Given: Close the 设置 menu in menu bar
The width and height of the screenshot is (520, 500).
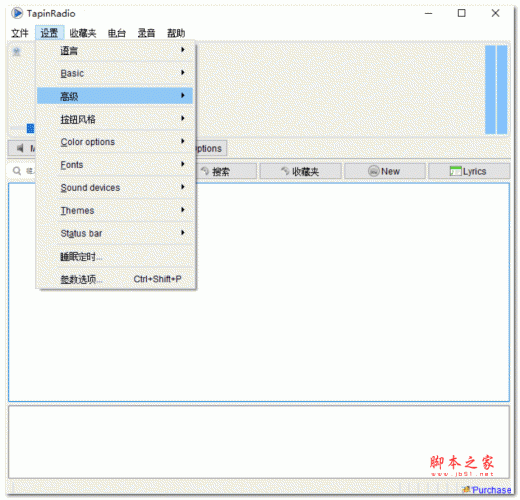Looking at the screenshot, I should (49, 33).
